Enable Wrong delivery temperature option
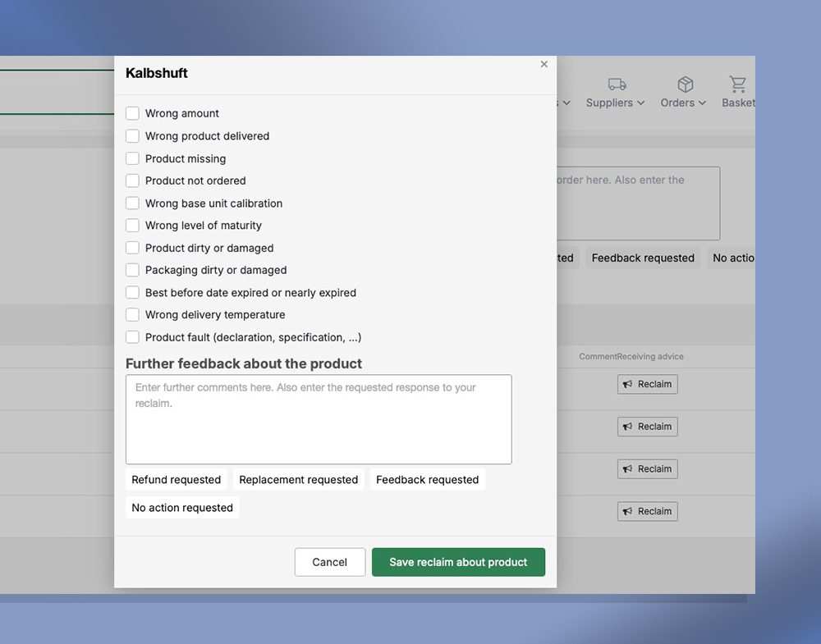 [x=132, y=314]
